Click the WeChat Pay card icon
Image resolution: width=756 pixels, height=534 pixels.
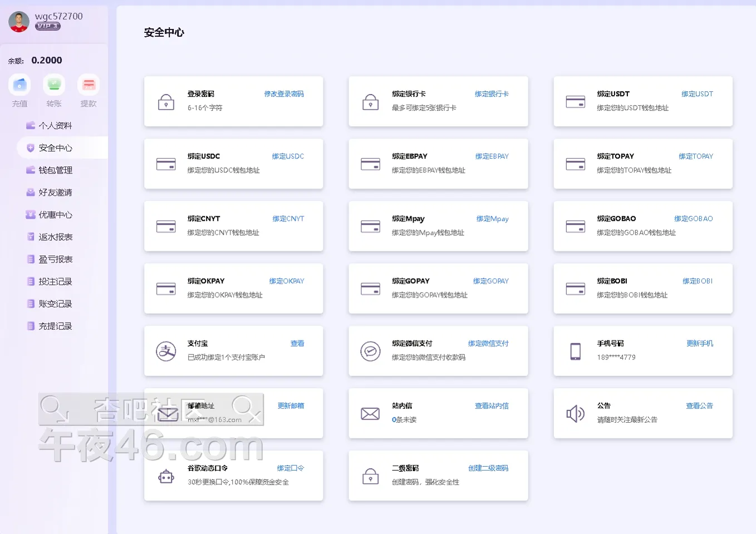pyautogui.click(x=370, y=351)
